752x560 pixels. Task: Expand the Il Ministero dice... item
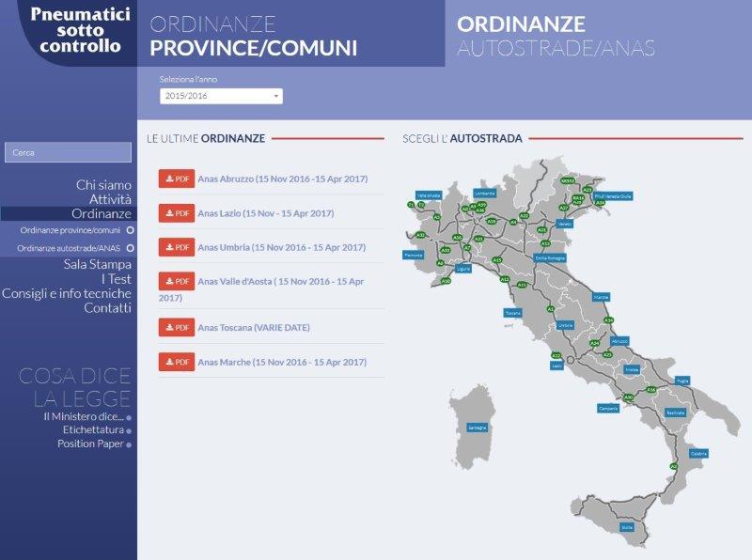click(x=129, y=417)
